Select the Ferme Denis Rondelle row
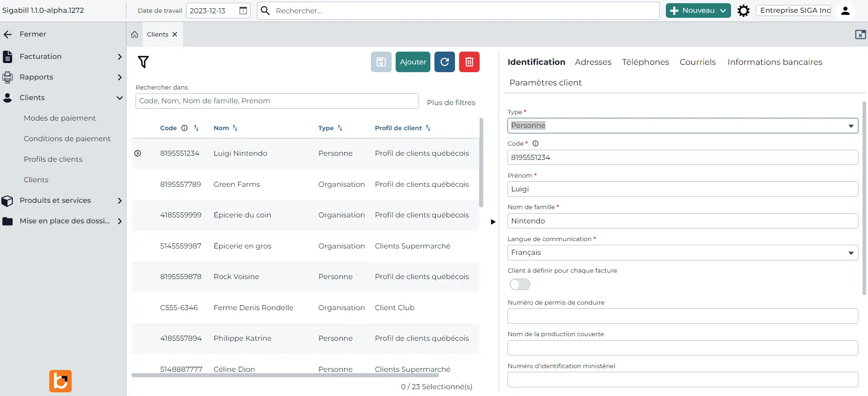The image size is (868, 396). [305, 308]
